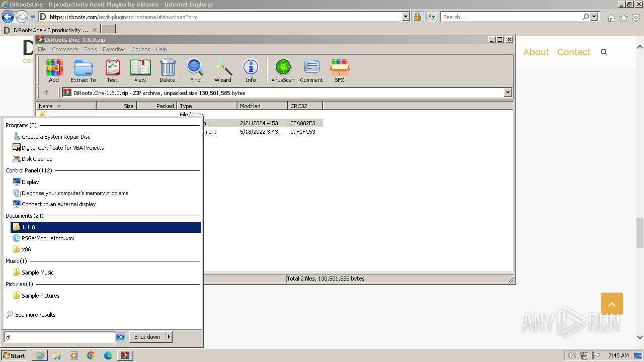Screen dimensions: 644x362
Task: Click the IE forward navigation button
Action: pyautogui.click(x=22, y=17)
